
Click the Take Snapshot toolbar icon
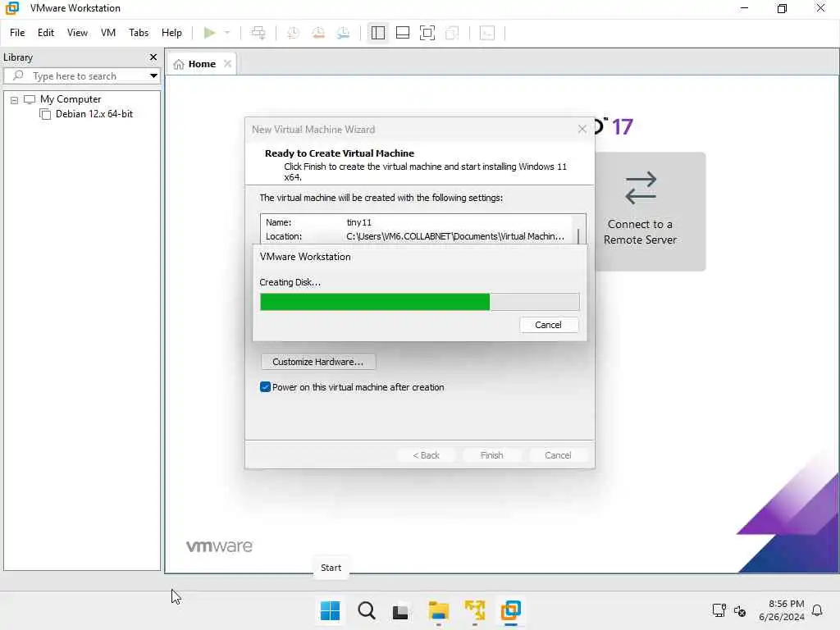[293, 33]
